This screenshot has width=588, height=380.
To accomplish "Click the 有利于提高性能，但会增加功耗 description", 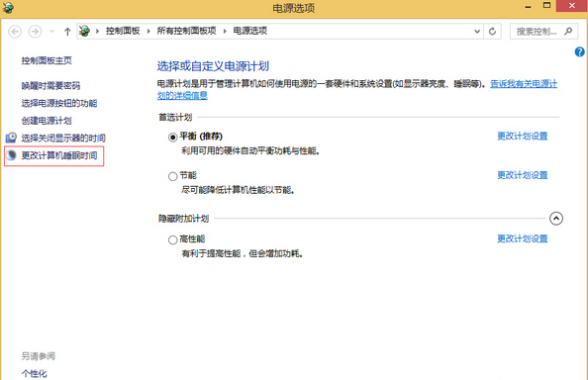I will click(x=243, y=253).
